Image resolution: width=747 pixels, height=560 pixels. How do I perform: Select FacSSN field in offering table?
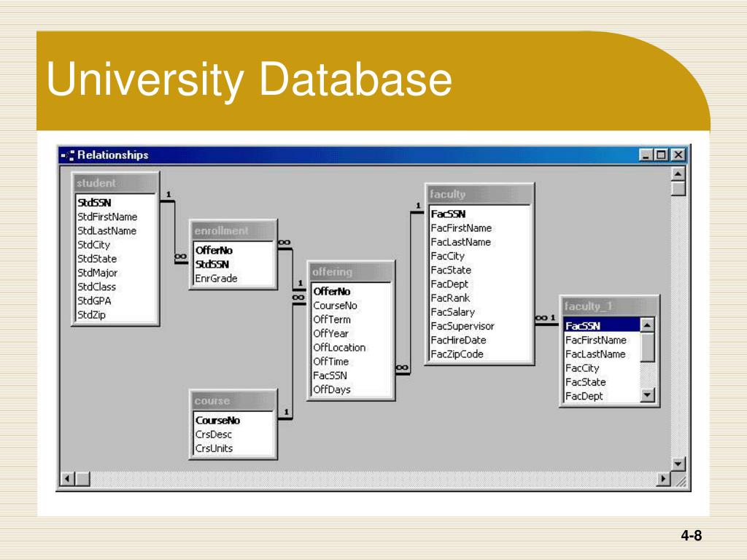[x=330, y=376]
